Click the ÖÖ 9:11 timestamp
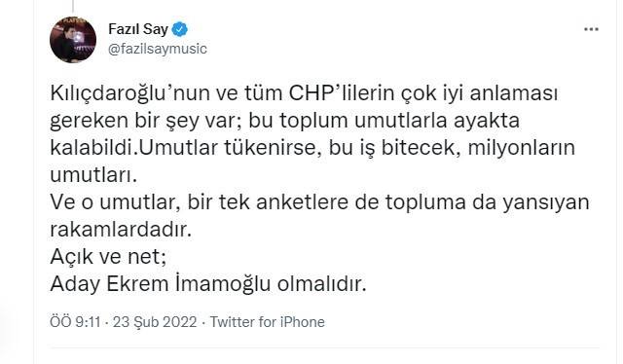The height and width of the screenshot is (364, 623). tap(75, 322)
